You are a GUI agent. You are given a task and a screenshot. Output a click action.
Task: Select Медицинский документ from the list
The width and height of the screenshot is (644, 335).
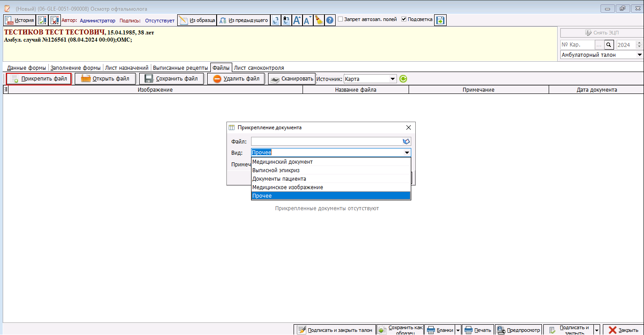pos(331,162)
